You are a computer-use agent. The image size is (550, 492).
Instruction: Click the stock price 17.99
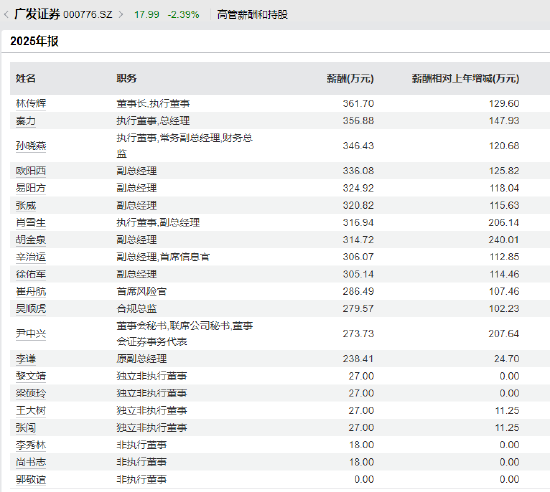tap(147, 15)
